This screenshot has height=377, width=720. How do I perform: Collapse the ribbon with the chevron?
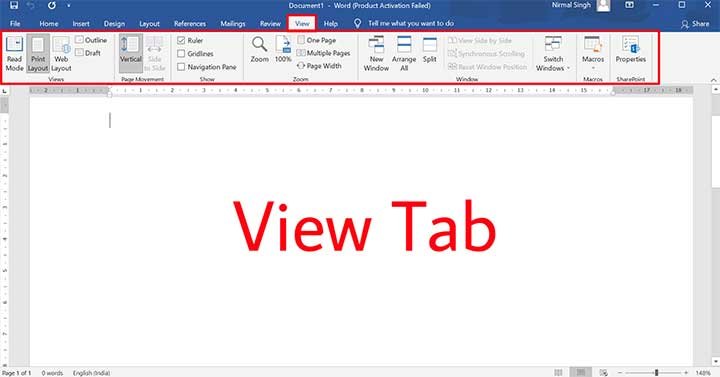pyautogui.click(x=714, y=80)
